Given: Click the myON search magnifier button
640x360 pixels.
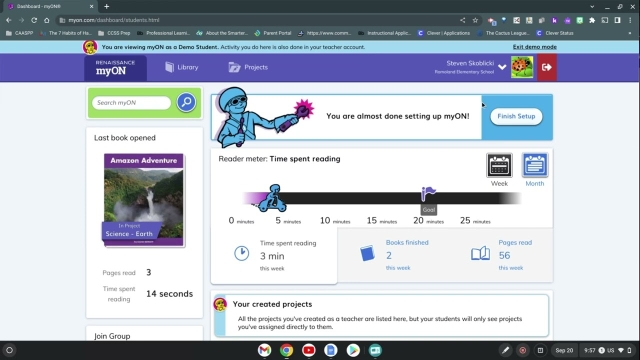Looking at the screenshot, I should pos(186,102).
